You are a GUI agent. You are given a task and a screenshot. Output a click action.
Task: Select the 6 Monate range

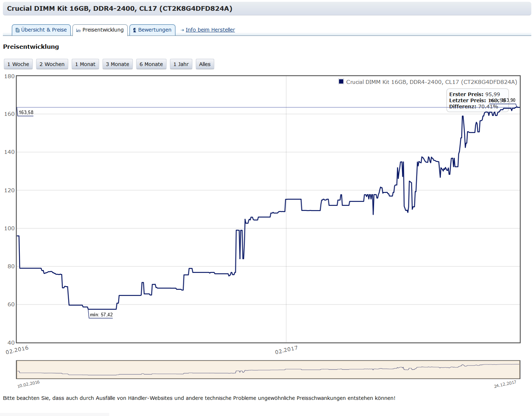(151, 64)
